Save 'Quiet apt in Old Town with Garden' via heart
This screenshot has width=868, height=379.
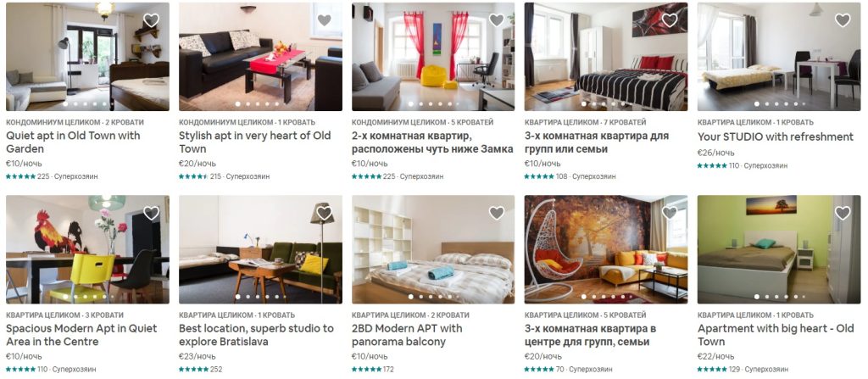pyautogui.click(x=151, y=20)
